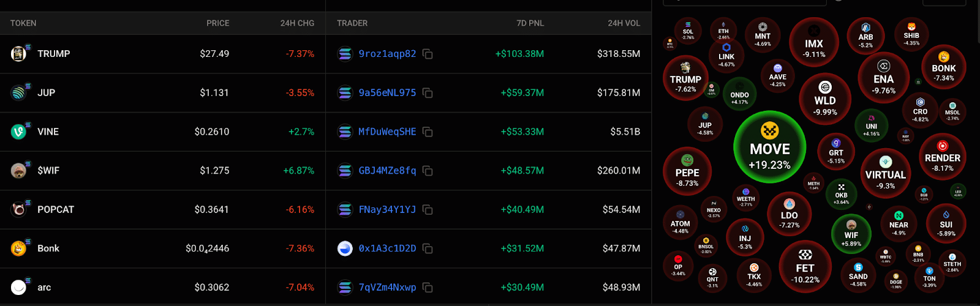Sort traders by 7D PNL column
Screen dimensions: 980x306
click(530, 23)
